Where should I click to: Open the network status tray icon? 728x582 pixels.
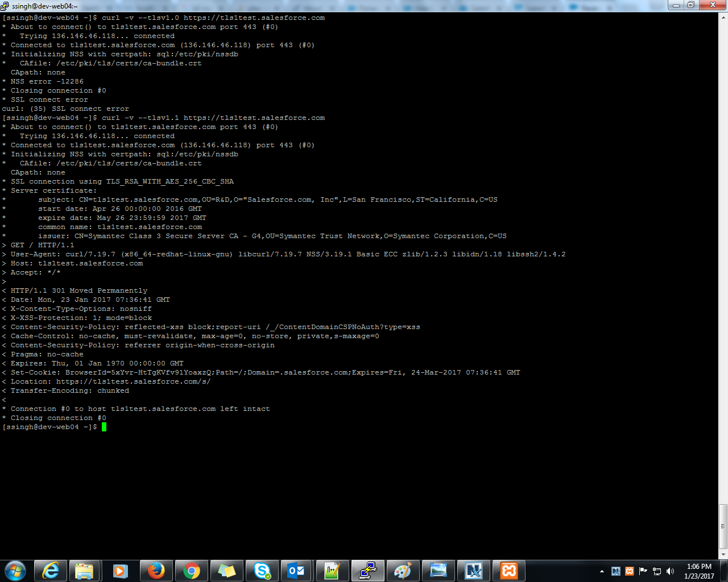[657, 571]
